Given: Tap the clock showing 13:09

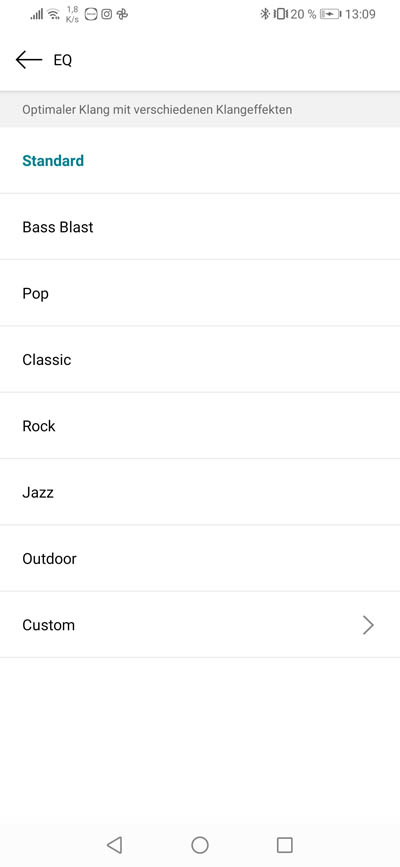Looking at the screenshot, I should [360, 14].
